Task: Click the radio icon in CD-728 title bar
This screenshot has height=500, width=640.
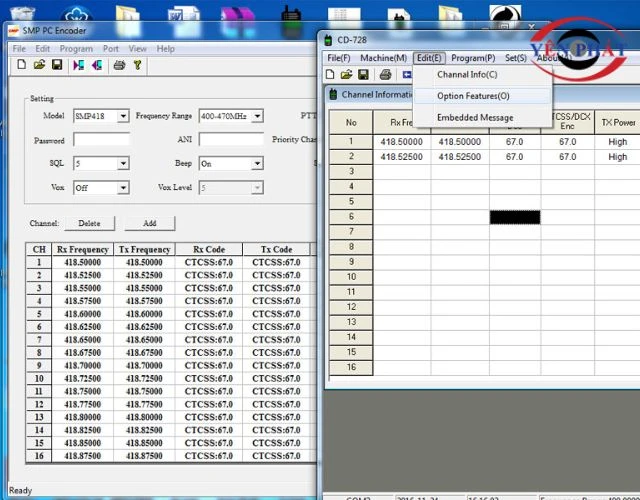Action: tap(328, 40)
